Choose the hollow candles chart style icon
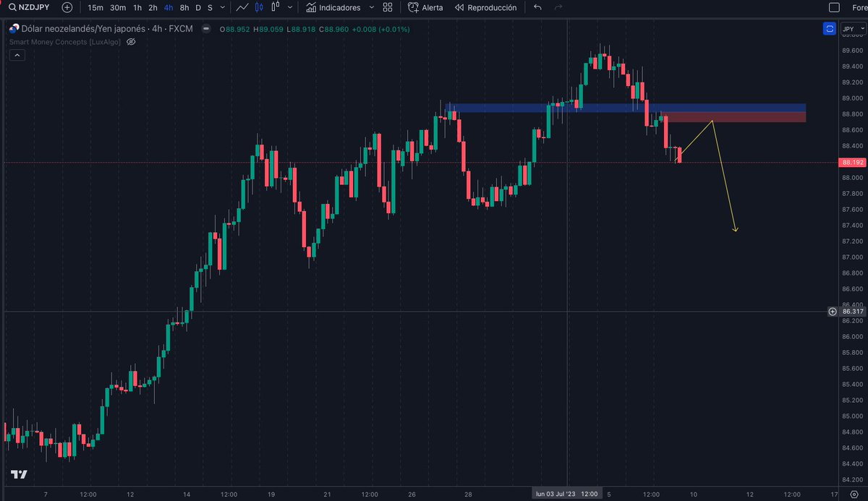 point(275,7)
